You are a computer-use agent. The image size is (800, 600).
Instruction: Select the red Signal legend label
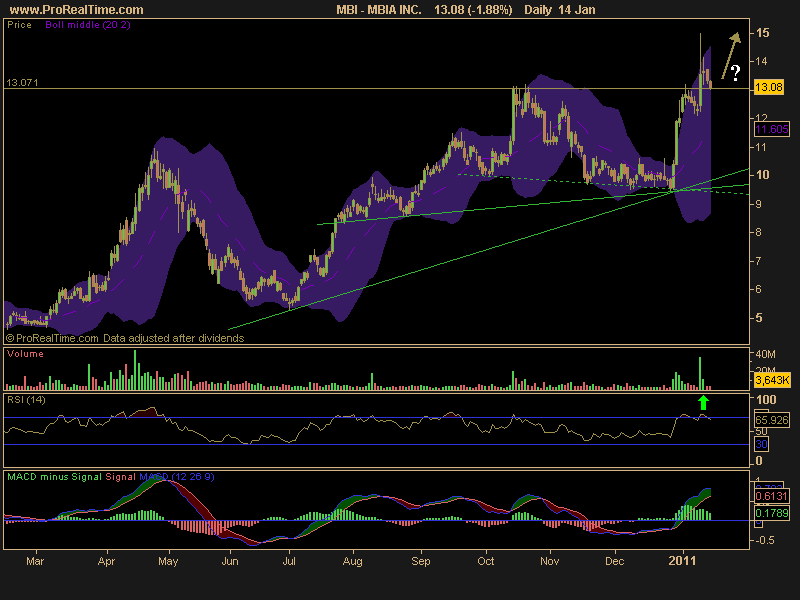120,477
